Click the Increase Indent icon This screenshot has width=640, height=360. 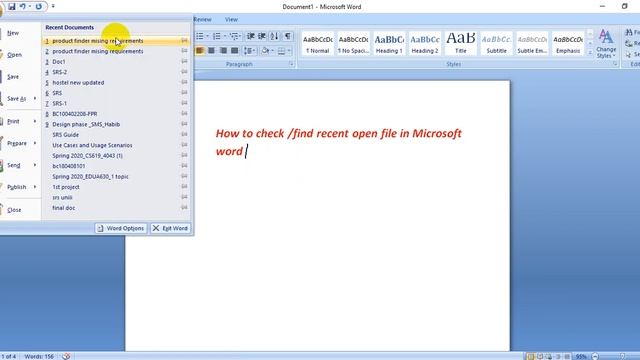262,36
